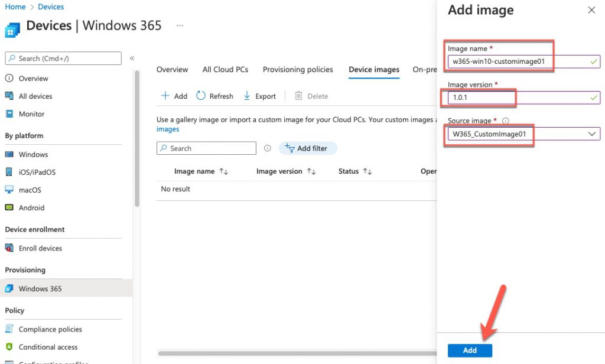Screen dimensions: 605x364
Task: Open Enroll devices in sidebar
Action: click(x=41, y=248)
